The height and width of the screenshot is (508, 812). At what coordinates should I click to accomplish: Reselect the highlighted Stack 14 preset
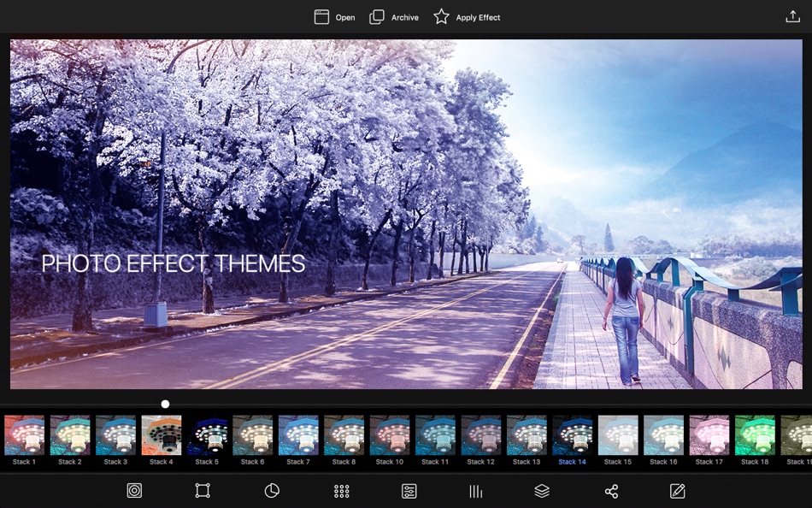(573, 438)
